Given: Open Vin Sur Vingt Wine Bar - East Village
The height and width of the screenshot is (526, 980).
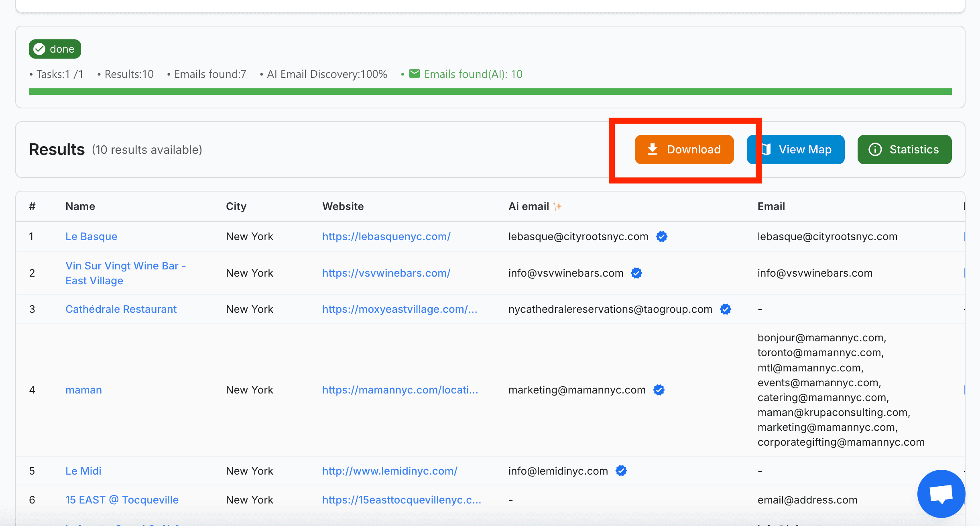Looking at the screenshot, I should click(126, 273).
